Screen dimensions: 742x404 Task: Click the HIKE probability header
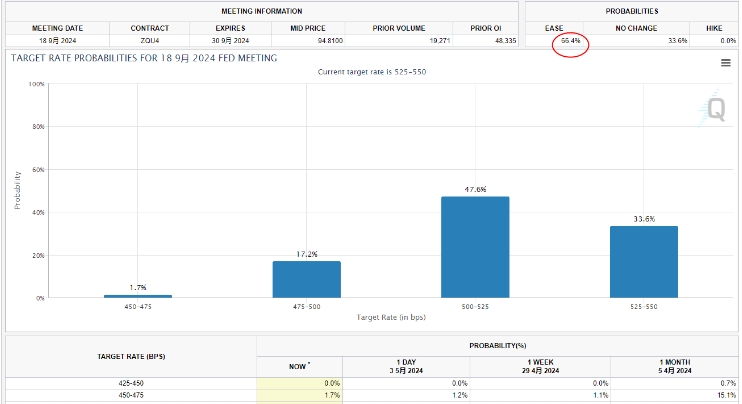click(714, 28)
